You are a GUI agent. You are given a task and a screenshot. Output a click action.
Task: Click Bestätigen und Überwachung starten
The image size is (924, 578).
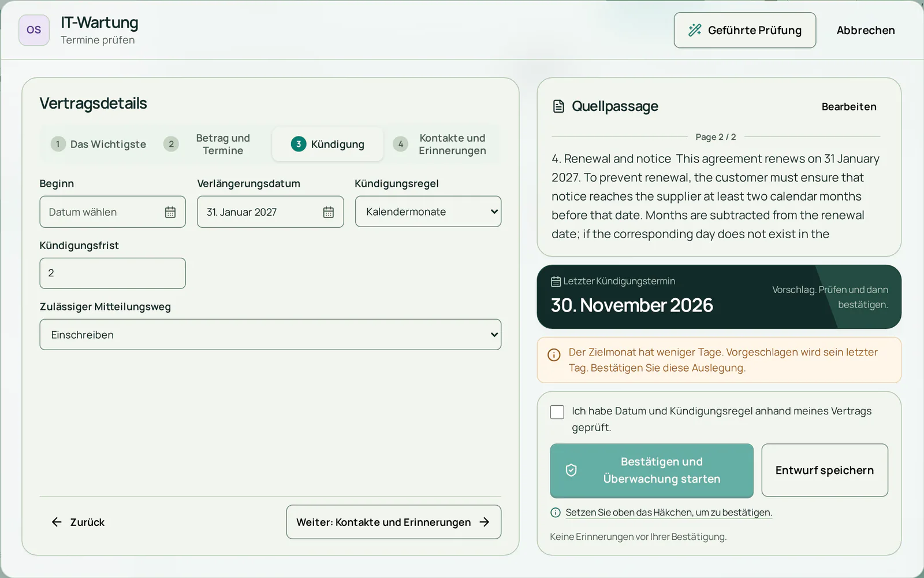tap(651, 470)
